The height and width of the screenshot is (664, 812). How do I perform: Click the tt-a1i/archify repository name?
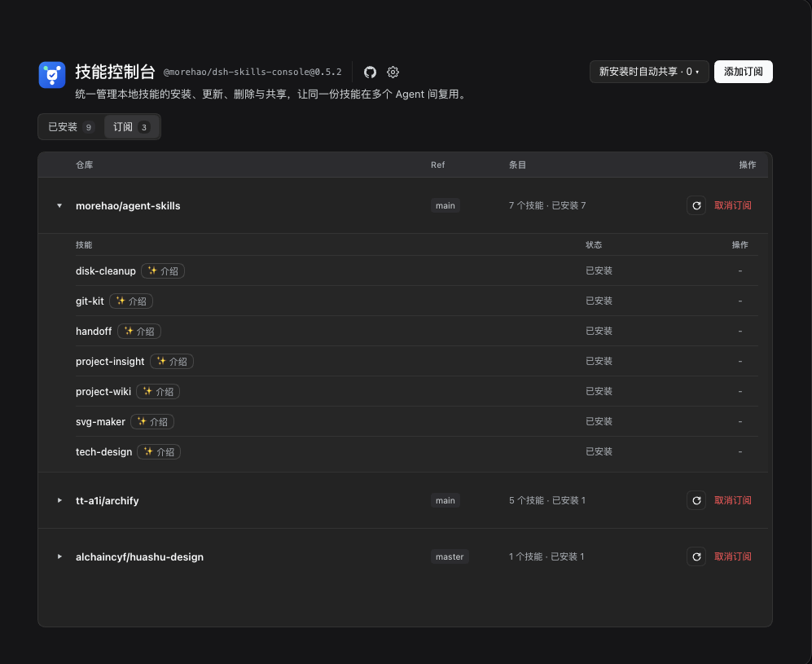coord(108,501)
